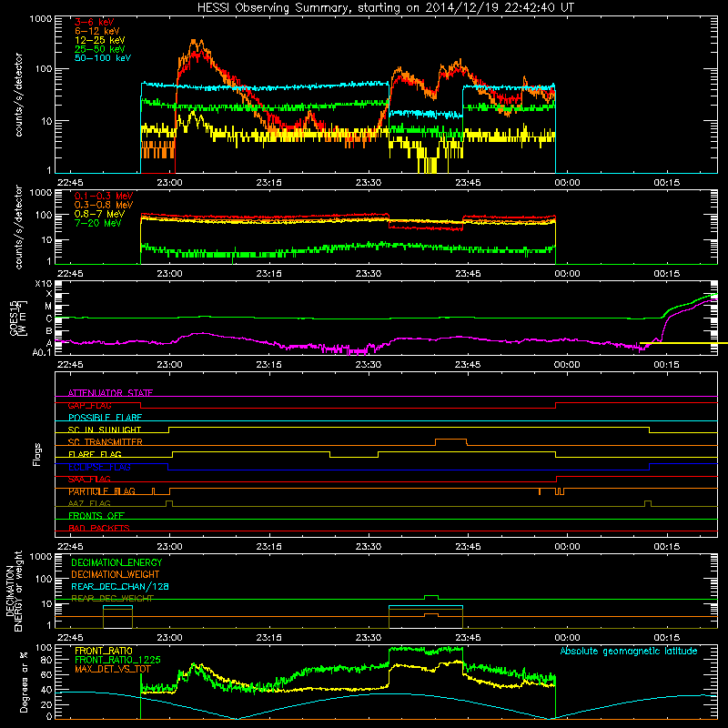Click the 22:45 tick label under decimation plot

tap(70, 638)
